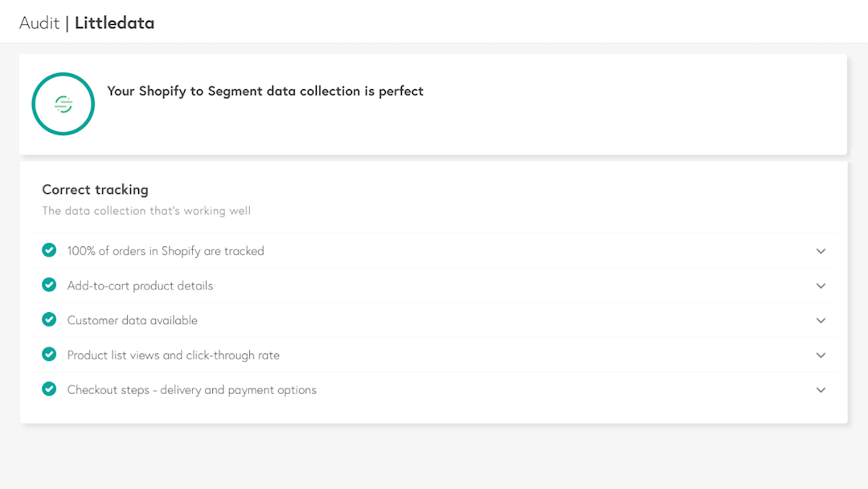This screenshot has height=489, width=868.
Task: Click checkmark icon beside Customer data available
Action: tap(49, 319)
